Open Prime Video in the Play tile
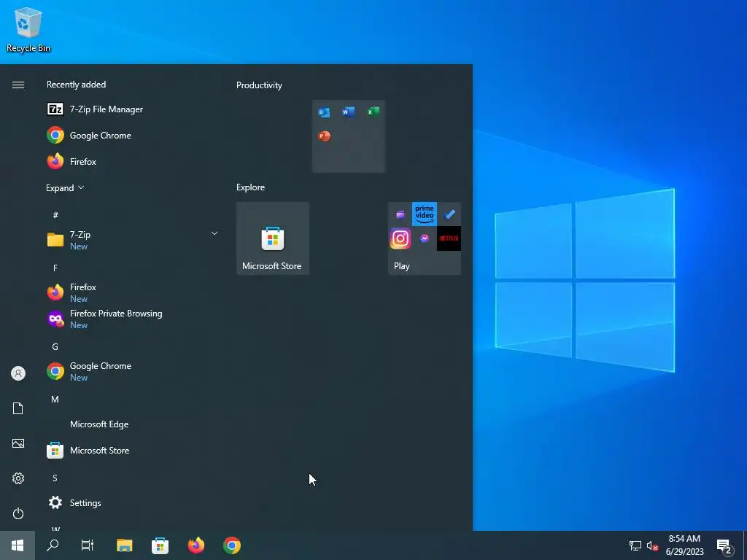 425,214
